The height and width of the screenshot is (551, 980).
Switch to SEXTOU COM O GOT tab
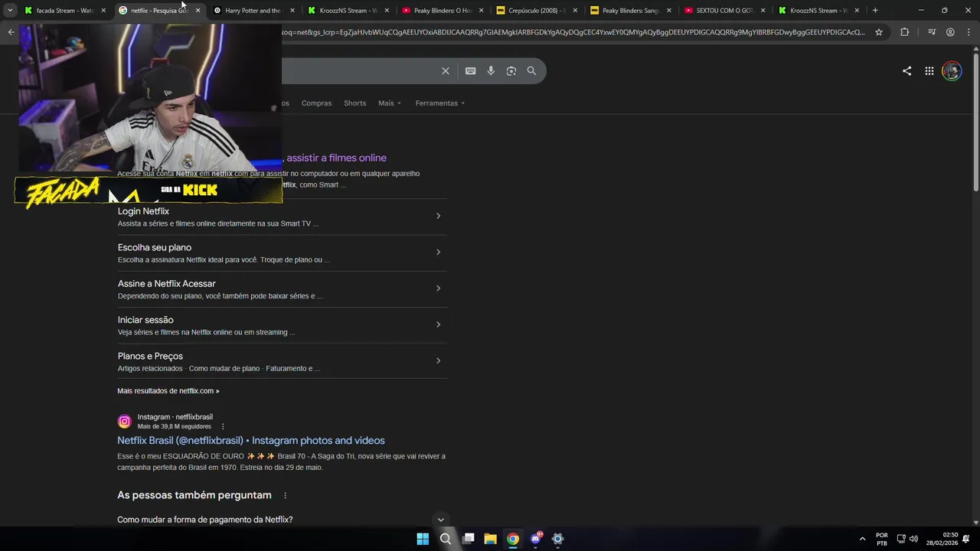coord(725,11)
